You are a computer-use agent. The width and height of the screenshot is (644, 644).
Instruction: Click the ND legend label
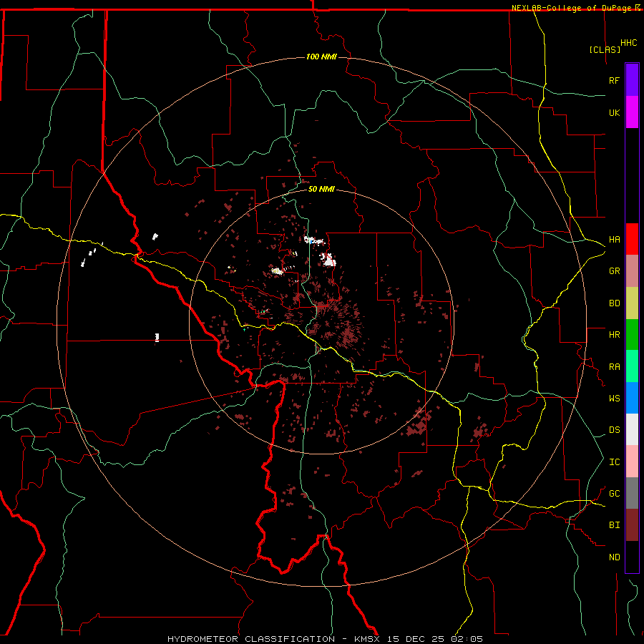pyautogui.click(x=614, y=557)
